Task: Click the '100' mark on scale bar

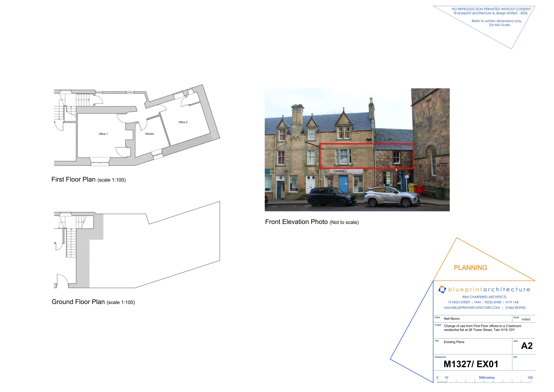Action: point(530,378)
